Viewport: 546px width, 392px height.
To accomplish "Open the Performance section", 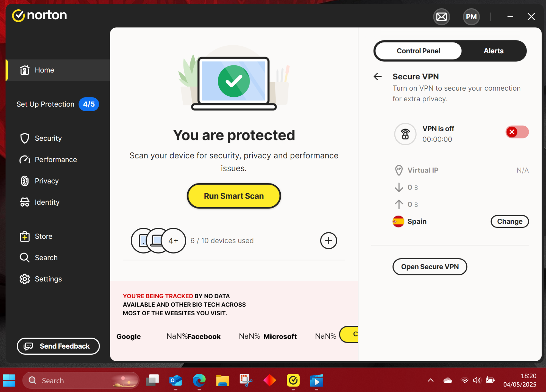I will [48, 160].
